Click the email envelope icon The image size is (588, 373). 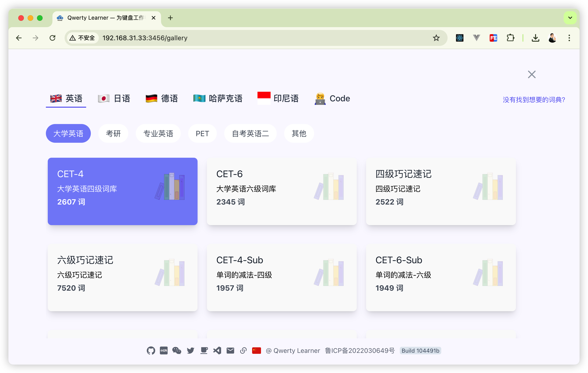click(230, 351)
